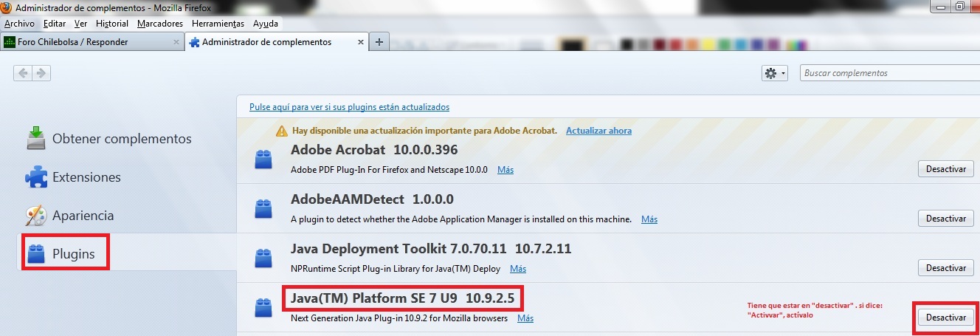The image size is (980, 336).
Task: Click the Java Deployment Toolkit plugin icon
Action: (263, 258)
